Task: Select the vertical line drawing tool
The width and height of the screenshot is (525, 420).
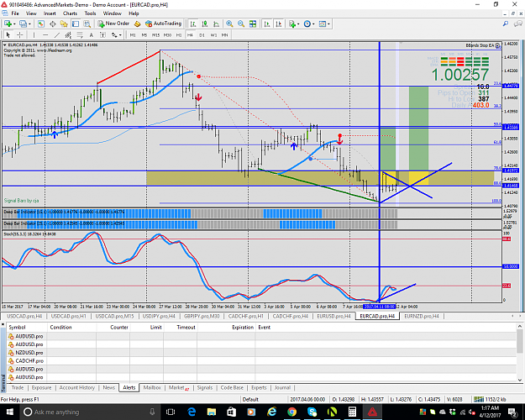Action: pyautogui.click(x=34, y=34)
